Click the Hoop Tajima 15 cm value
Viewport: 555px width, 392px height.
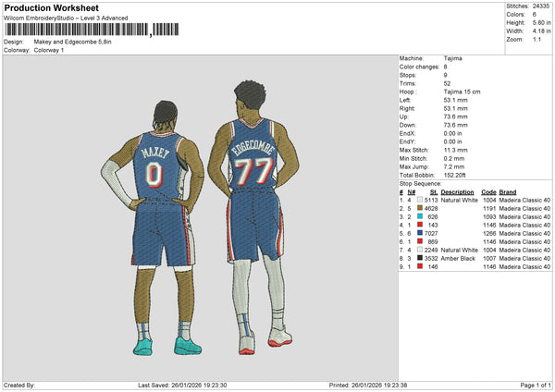click(x=462, y=92)
